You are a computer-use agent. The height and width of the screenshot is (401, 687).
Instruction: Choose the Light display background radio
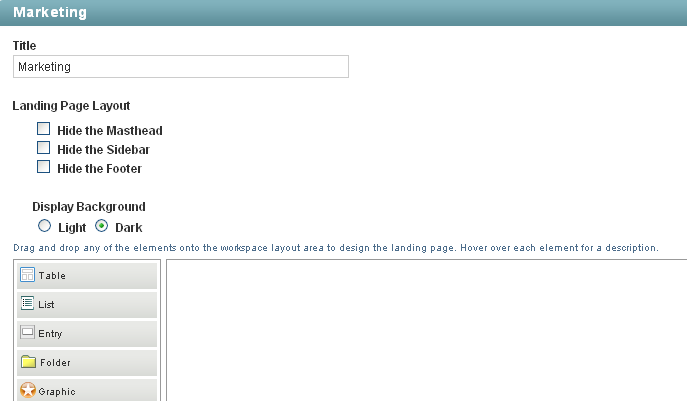(x=44, y=226)
